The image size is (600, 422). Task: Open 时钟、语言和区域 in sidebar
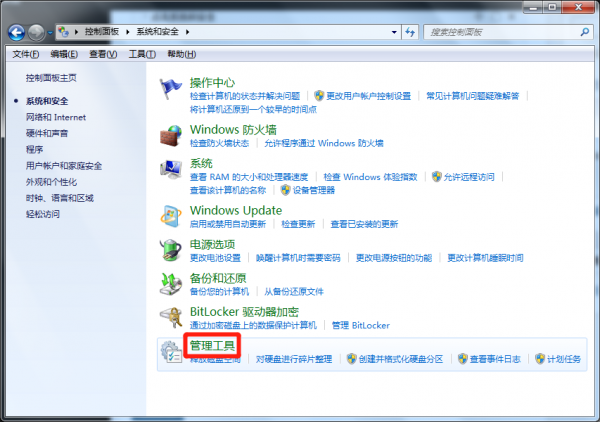click(x=60, y=198)
